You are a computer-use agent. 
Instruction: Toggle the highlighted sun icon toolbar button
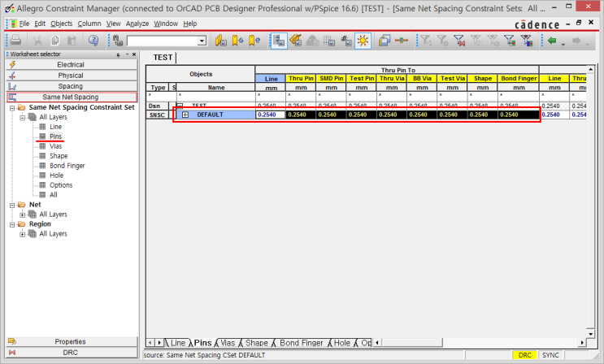point(363,41)
